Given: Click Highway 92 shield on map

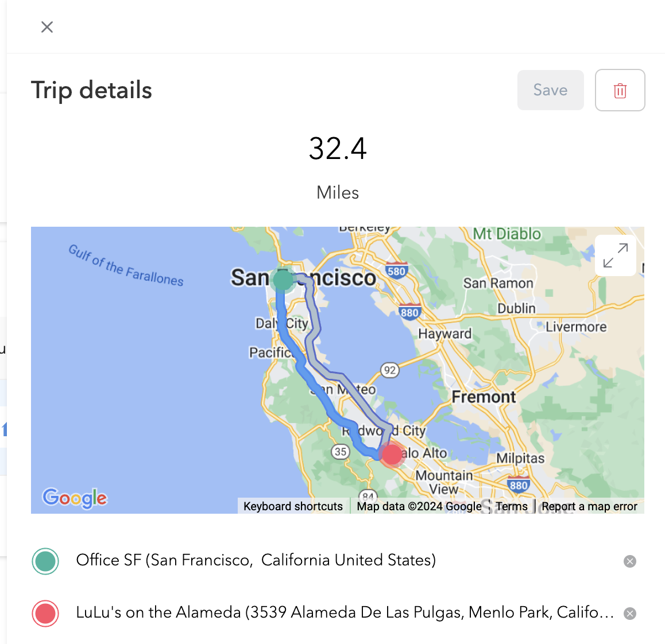Looking at the screenshot, I should coord(390,370).
